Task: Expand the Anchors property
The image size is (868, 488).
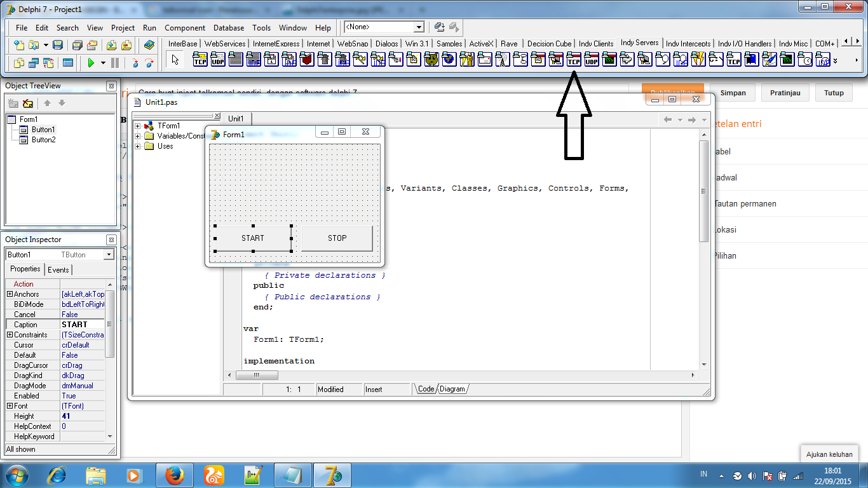Action: tap(10, 294)
